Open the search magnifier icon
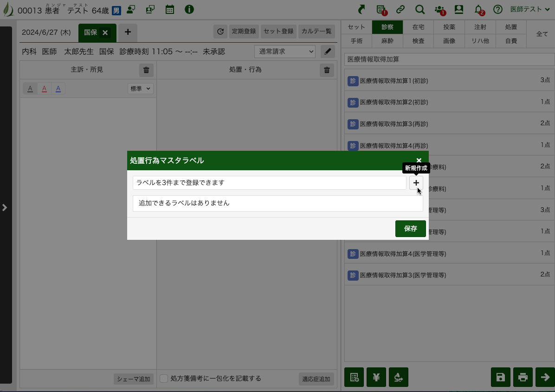 coord(420,10)
